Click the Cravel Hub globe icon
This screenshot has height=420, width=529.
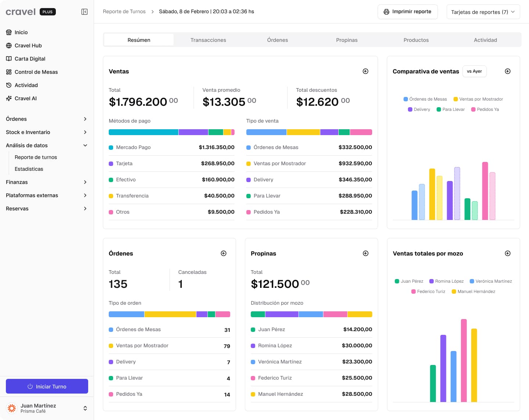coord(9,46)
